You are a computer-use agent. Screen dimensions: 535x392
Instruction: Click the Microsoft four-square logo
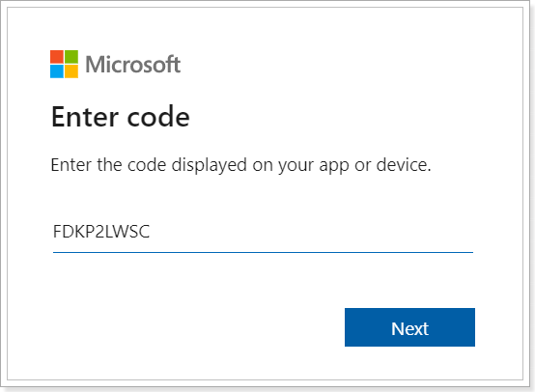coord(64,64)
